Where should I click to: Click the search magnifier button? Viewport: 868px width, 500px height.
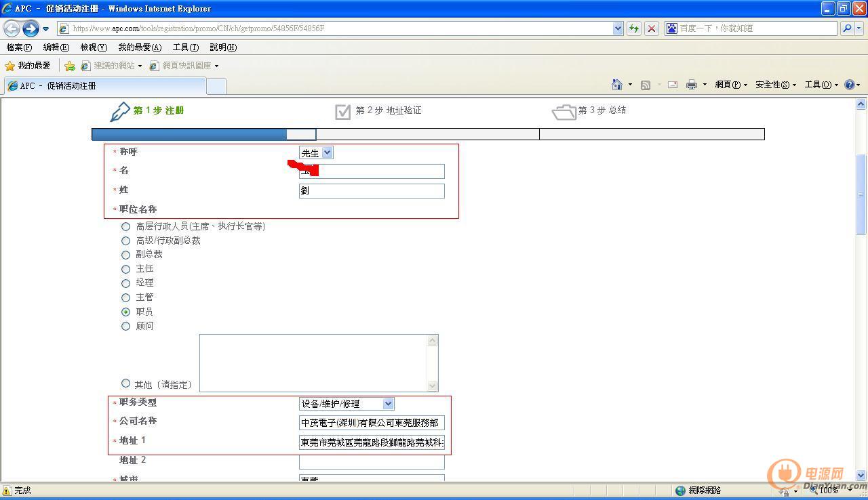tap(846, 28)
